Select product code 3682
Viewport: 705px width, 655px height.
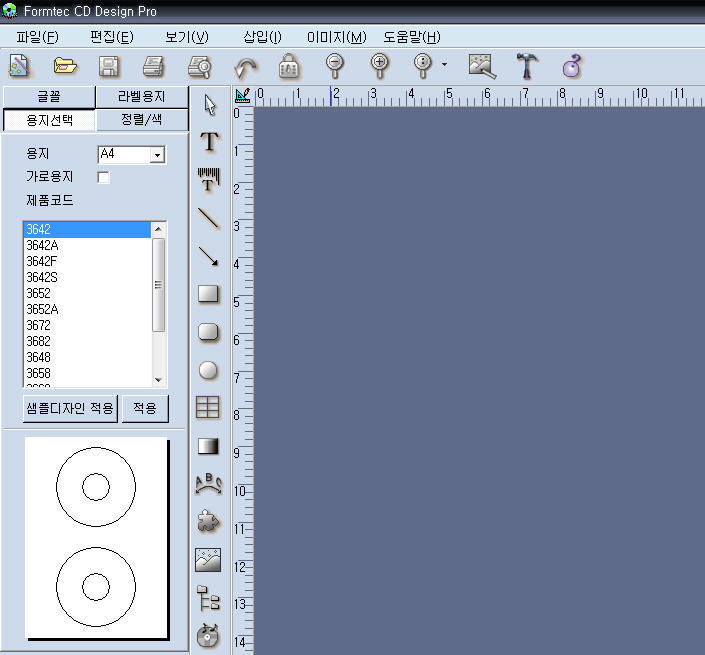click(x=87, y=341)
